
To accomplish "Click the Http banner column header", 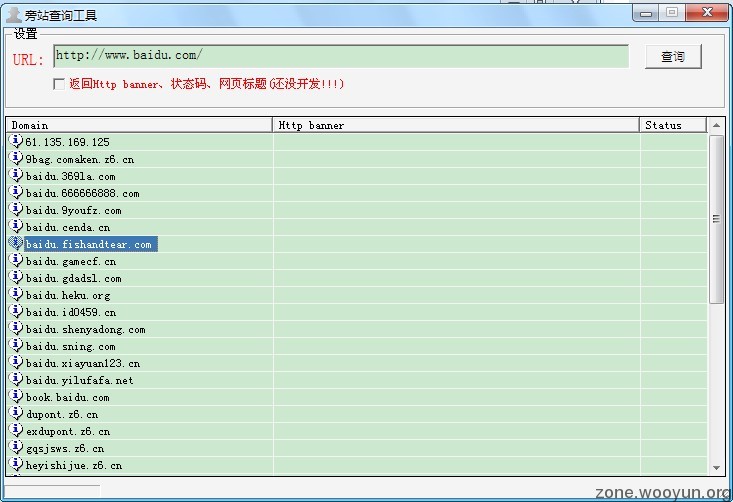I will coord(456,125).
